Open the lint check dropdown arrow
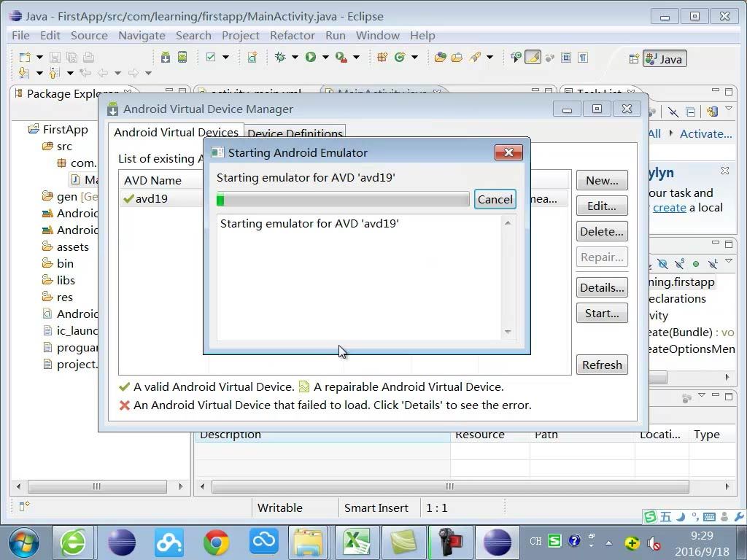This screenshot has height=560, width=747. pos(225,58)
